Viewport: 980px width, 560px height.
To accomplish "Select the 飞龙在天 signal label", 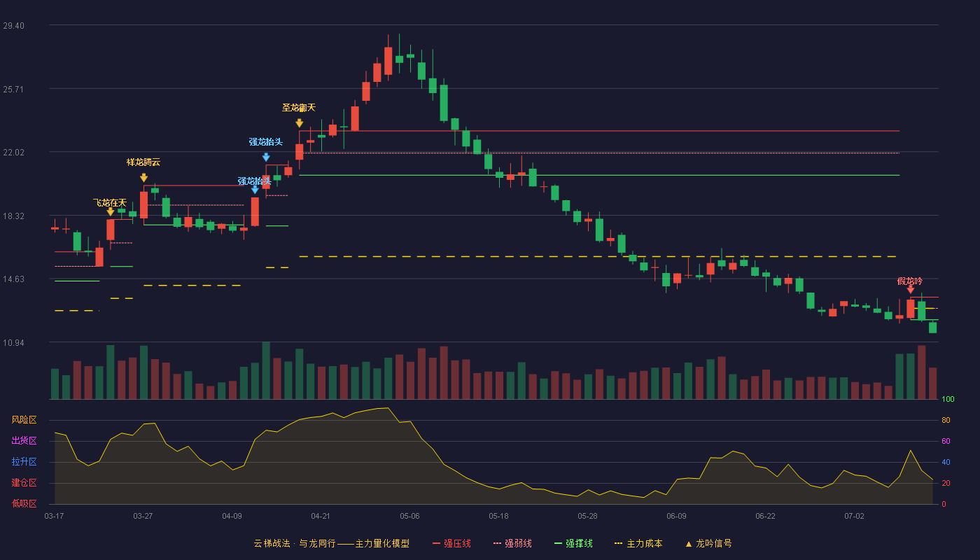I will 110,202.
